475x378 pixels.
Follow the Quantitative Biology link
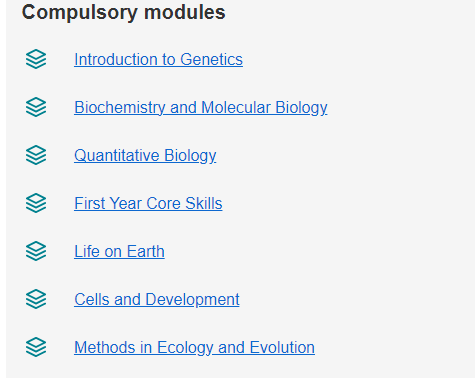click(x=145, y=156)
